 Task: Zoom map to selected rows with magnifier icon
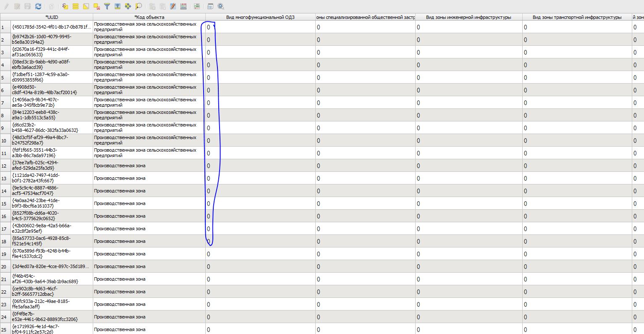coord(139,6)
